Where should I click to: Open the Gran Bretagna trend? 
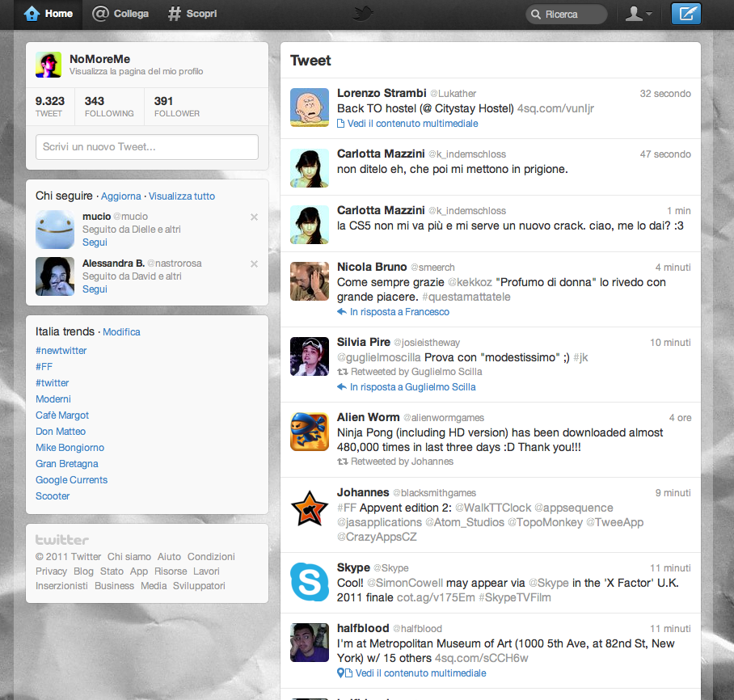pos(67,463)
